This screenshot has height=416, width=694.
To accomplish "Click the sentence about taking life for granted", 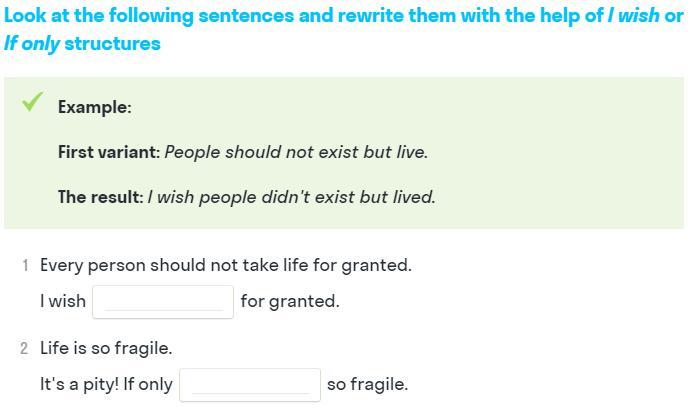I will 226,265.
